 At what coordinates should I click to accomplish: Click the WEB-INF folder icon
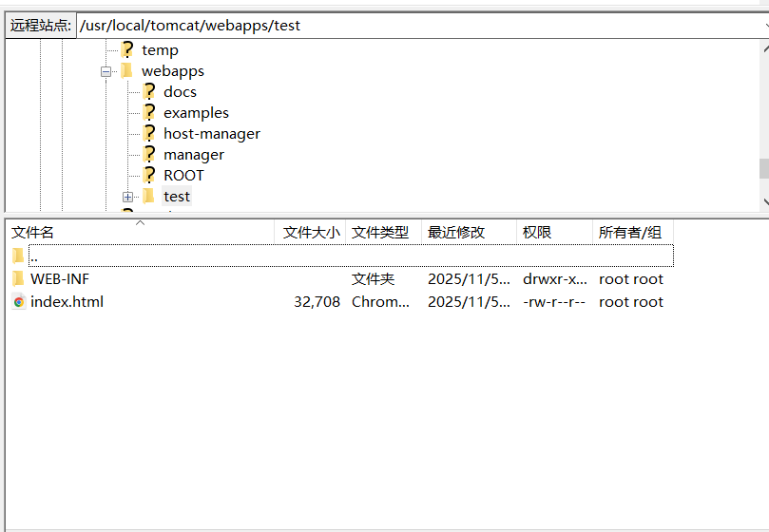tap(18, 278)
